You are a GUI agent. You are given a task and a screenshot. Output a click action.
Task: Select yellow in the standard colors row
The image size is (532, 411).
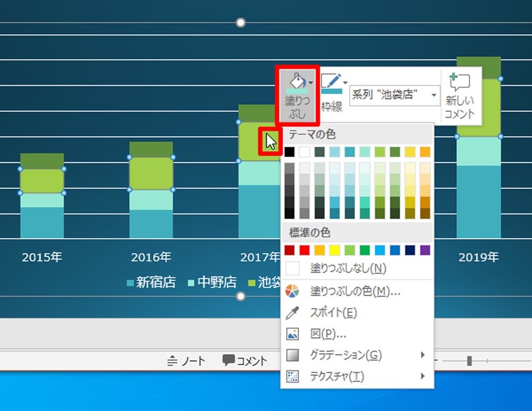click(x=335, y=250)
